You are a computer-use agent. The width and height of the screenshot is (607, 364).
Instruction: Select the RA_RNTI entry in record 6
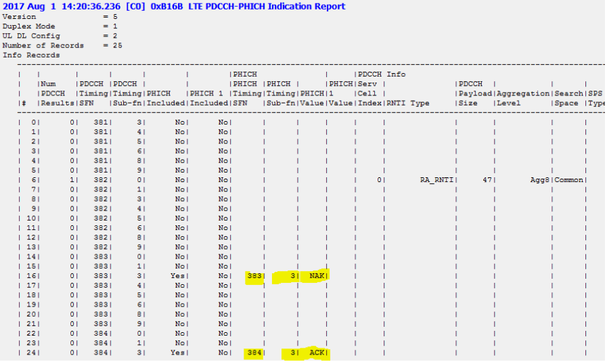coord(434,180)
